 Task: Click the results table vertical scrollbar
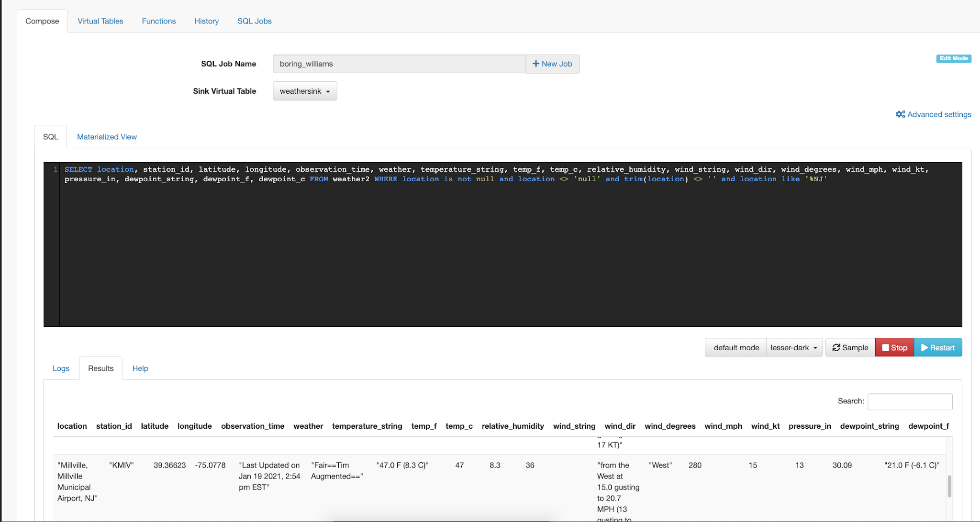pos(949,487)
